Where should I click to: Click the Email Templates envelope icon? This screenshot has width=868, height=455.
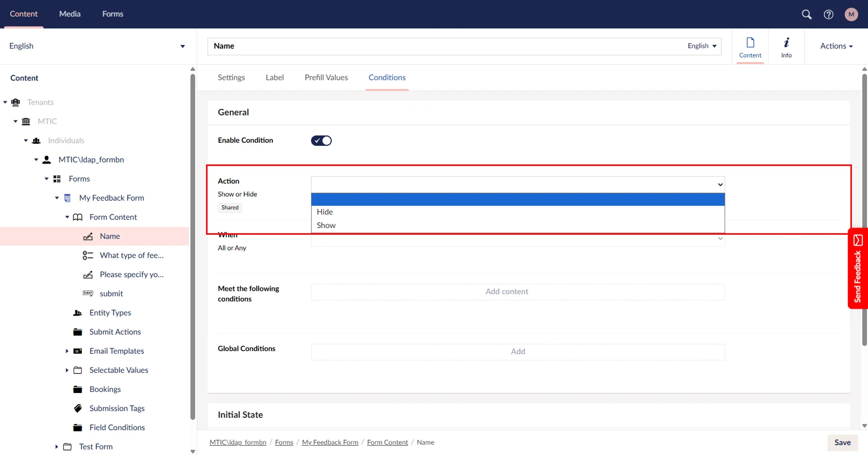point(78,351)
